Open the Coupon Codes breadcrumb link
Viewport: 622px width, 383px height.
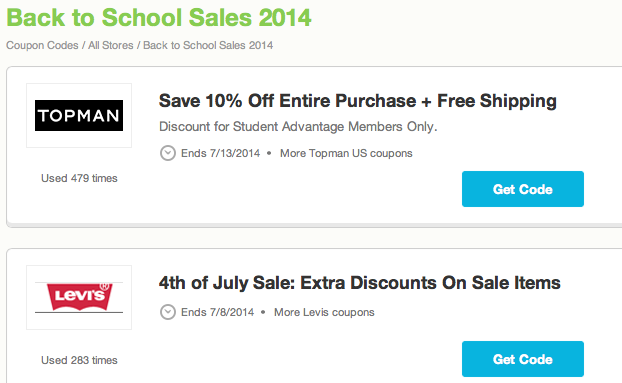42,46
